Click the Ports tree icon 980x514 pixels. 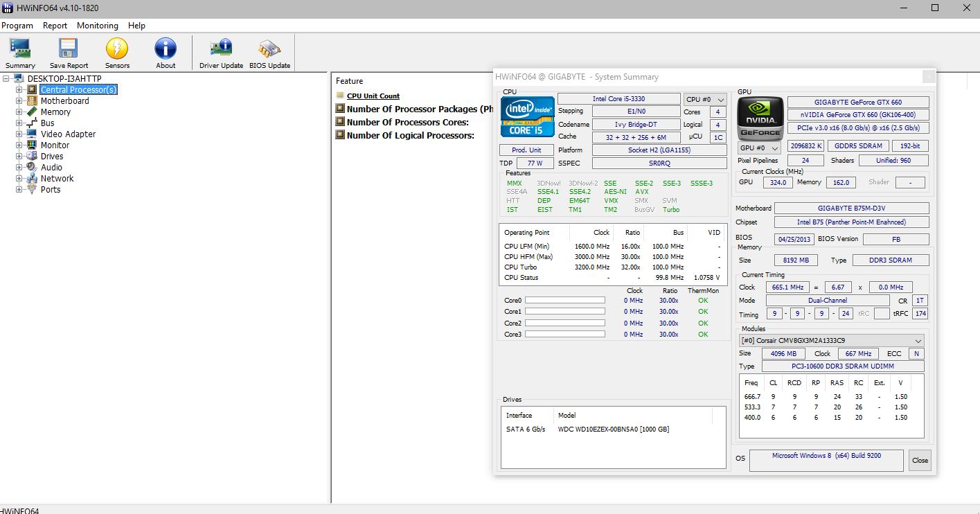coord(32,189)
